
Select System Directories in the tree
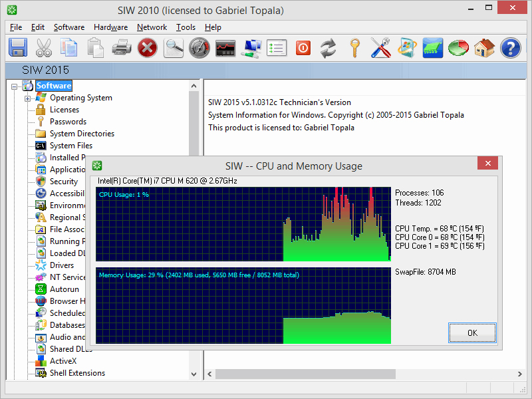click(x=82, y=134)
